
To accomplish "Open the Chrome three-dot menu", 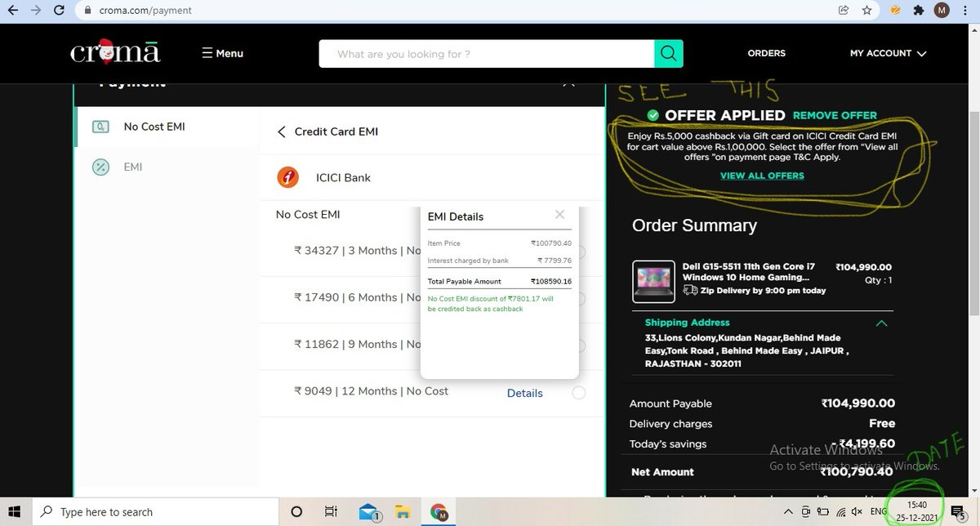I will [965, 11].
